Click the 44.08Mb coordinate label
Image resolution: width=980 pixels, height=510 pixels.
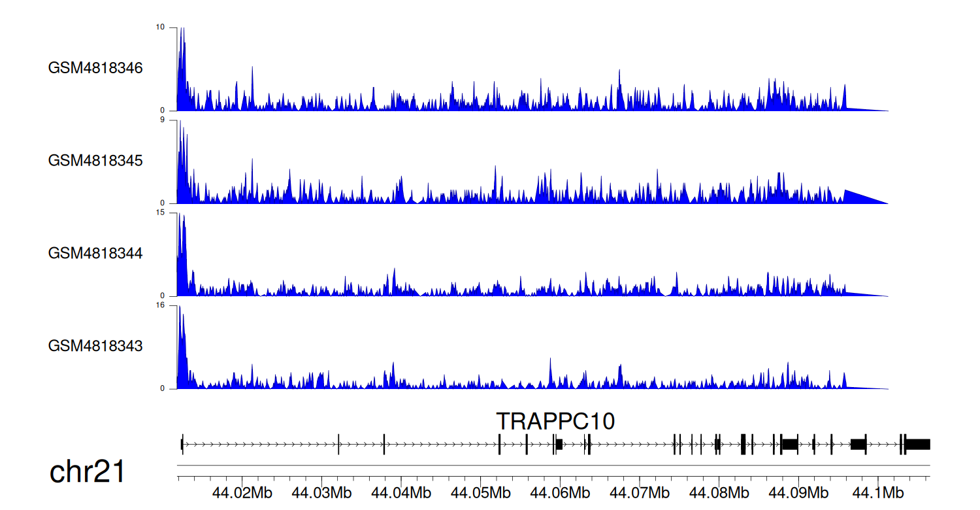pos(718,492)
